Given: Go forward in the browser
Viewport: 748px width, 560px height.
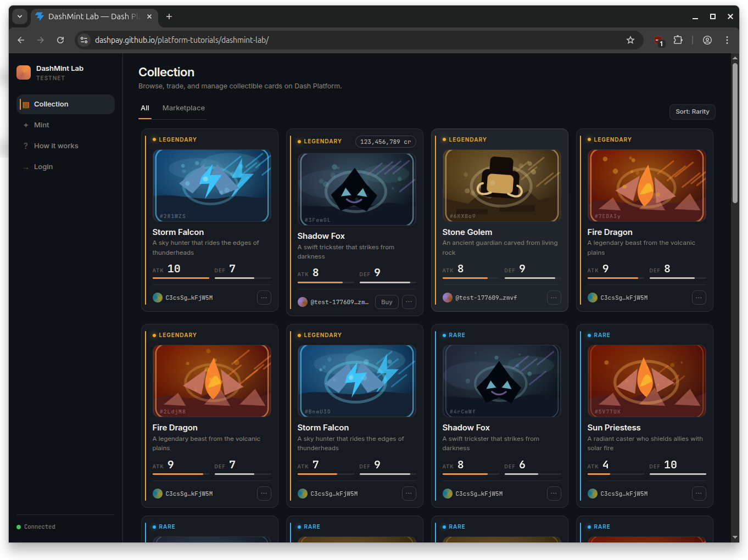Looking at the screenshot, I should coord(41,40).
